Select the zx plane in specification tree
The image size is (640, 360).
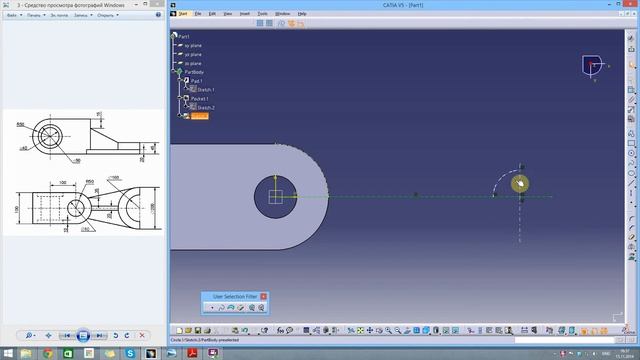click(193, 64)
